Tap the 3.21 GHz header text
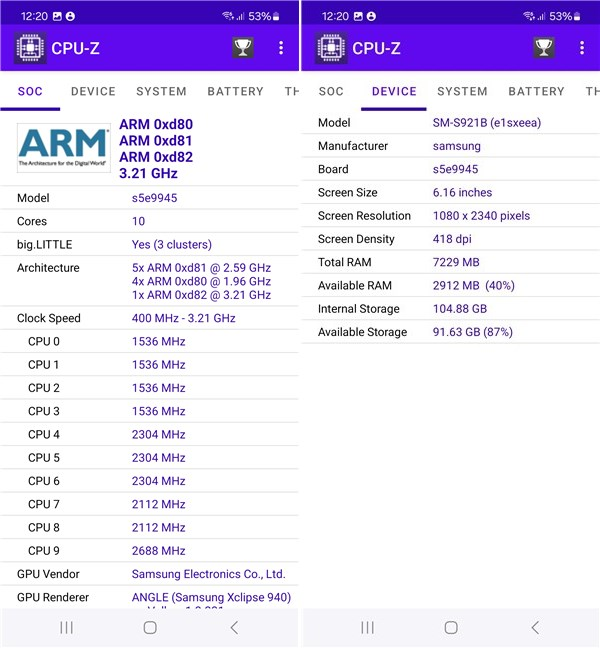Screen dimensions: 600x648 point(148,173)
